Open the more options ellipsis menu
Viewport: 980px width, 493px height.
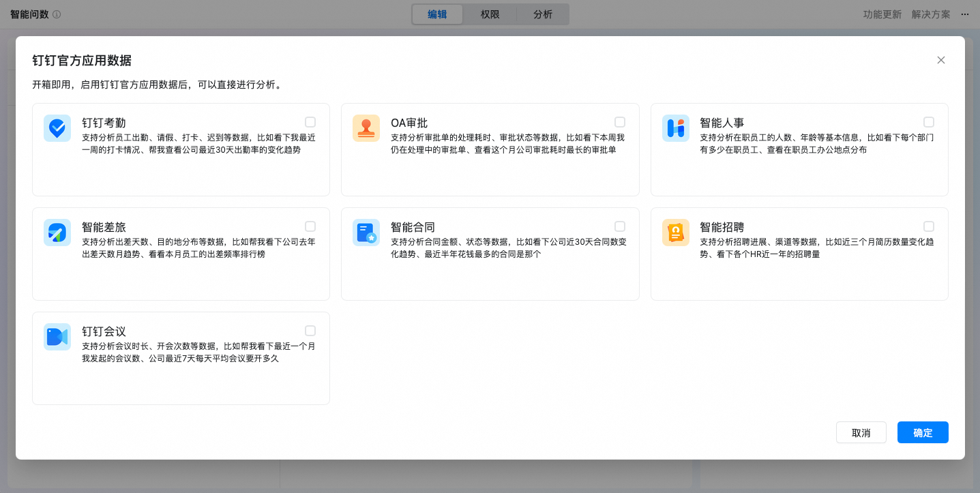click(x=965, y=14)
